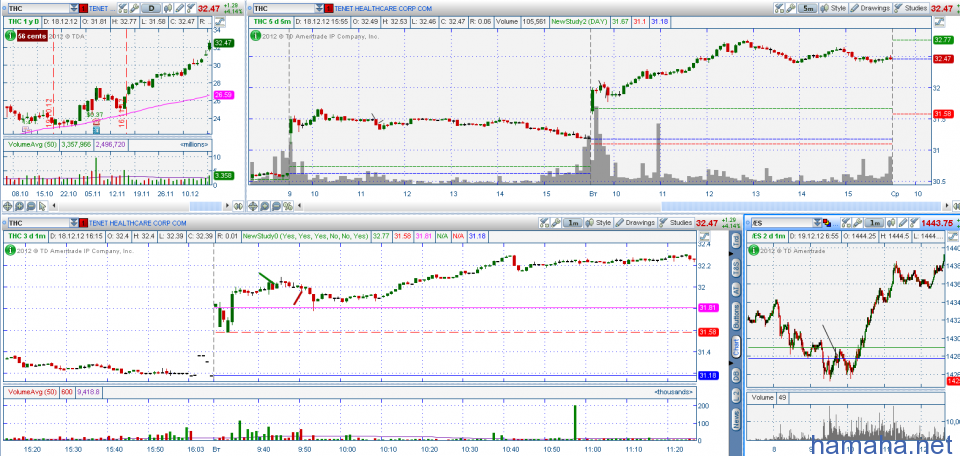Open the Style menu in the THC 1m chart
The height and width of the screenshot is (456, 960).
pos(598,223)
